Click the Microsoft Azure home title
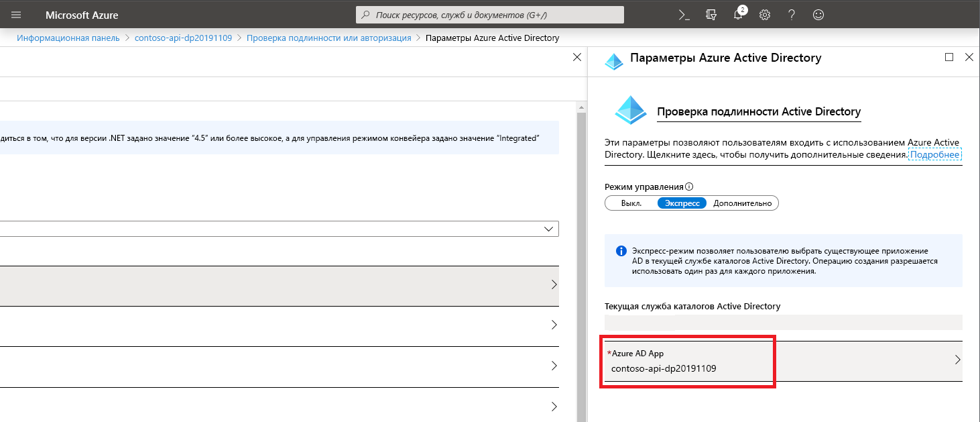The image size is (980, 422). click(x=82, y=15)
